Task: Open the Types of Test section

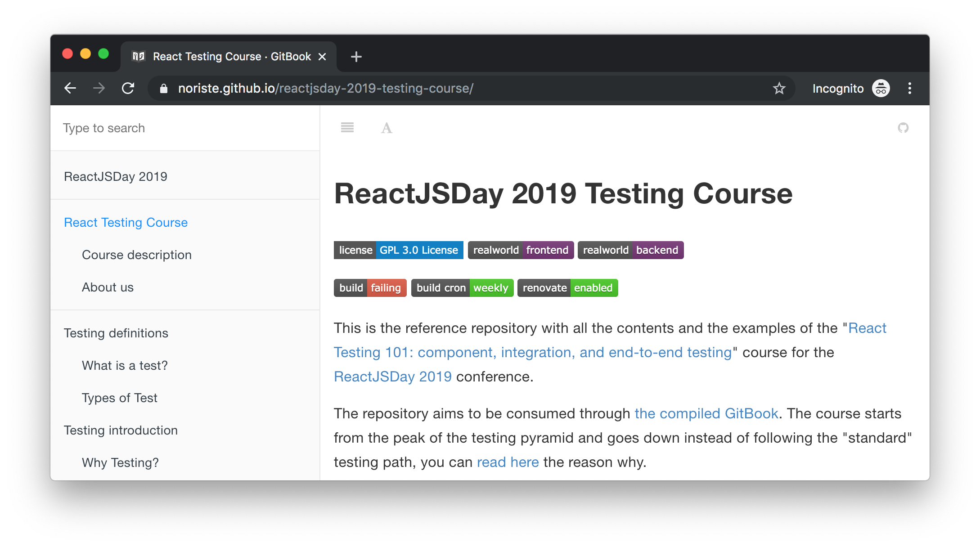Action: click(x=119, y=398)
